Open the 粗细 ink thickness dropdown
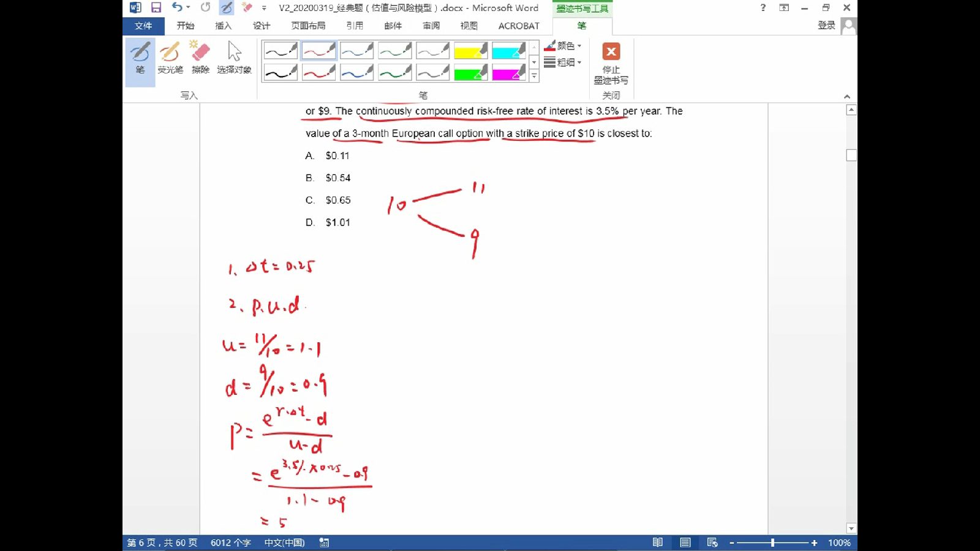The image size is (980, 551). (x=562, y=62)
